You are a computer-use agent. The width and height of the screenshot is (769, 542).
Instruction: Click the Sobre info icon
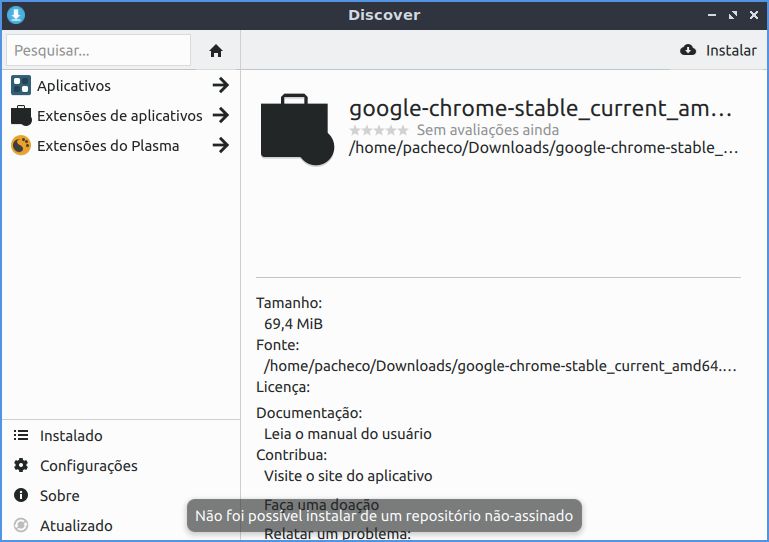tap(21, 495)
